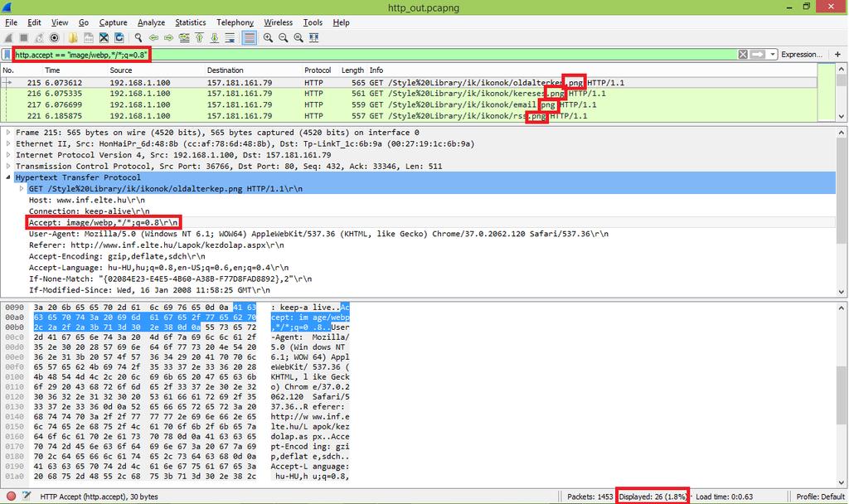Click the Stop capture square icon
This screenshot has width=849, height=504.
(x=24, y=38)
